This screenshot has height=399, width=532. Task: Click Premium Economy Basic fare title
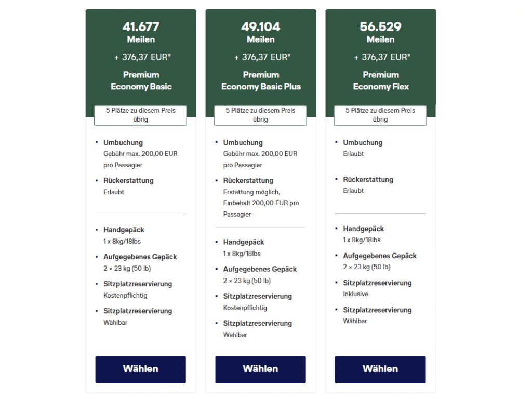[141, 81]
